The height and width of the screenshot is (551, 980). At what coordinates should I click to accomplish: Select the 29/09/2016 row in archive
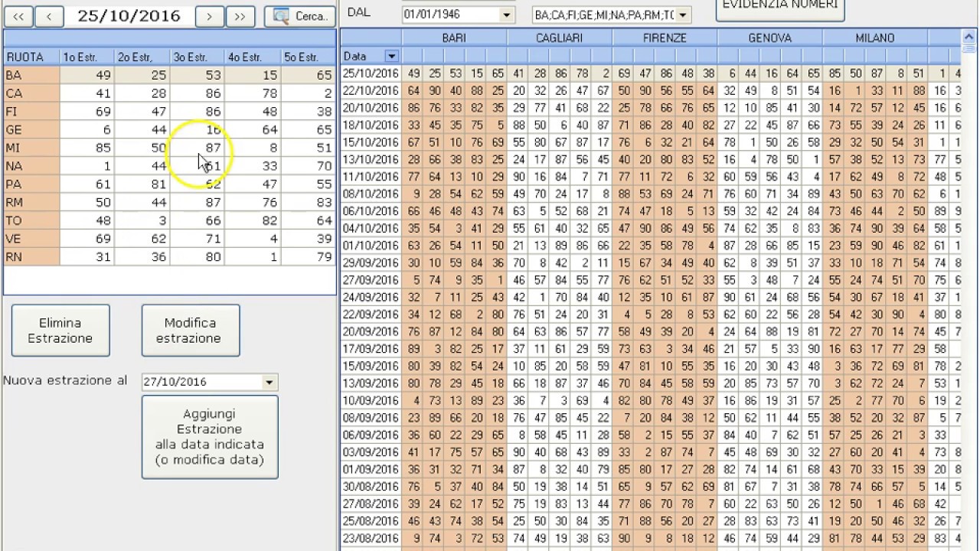[651, 262]
